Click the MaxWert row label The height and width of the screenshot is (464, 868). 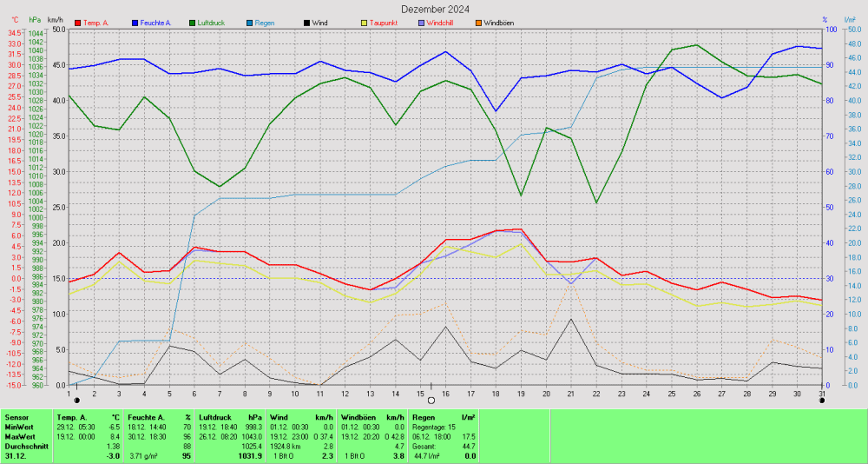click(20, 436)
